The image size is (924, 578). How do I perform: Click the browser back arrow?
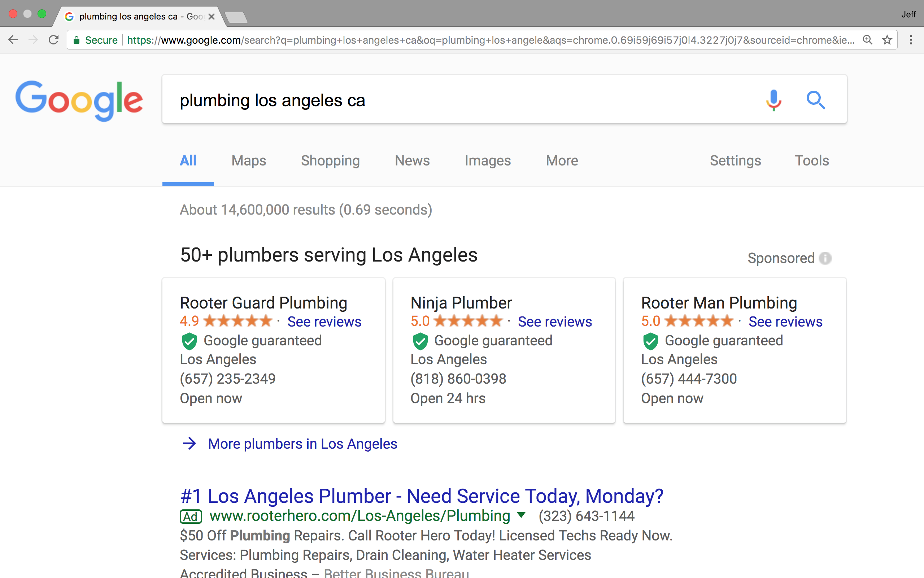(13, 40)
